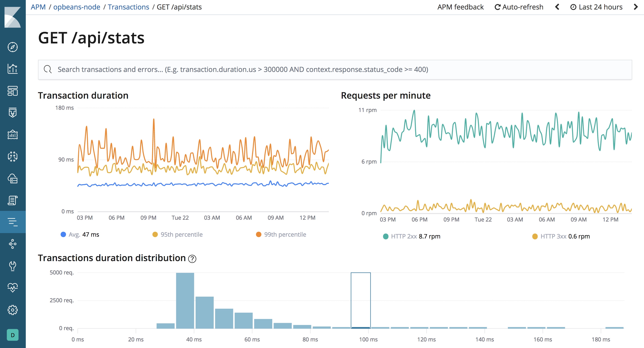
Task: Open the Last 24 hours time picker
Action: click(x=596, y=7)
